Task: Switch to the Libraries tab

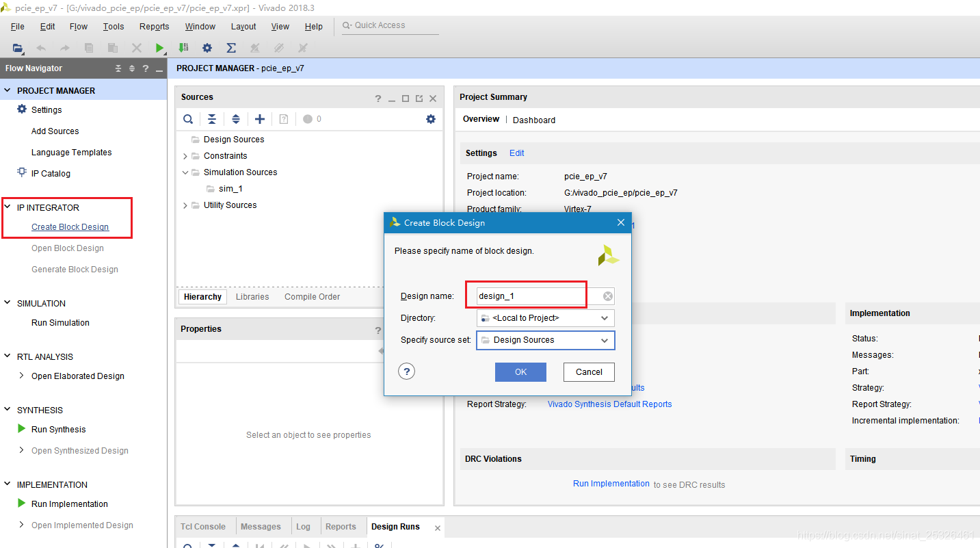Action: (x=252, y=297)
